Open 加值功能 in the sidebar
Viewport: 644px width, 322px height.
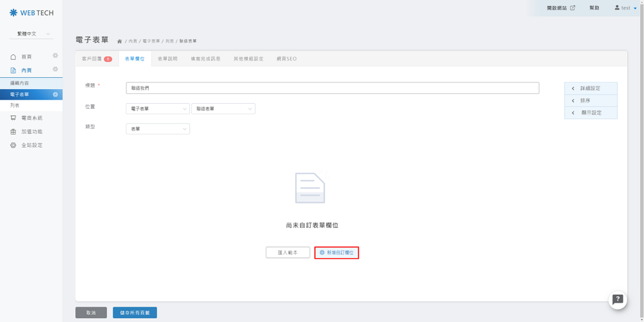32,131
